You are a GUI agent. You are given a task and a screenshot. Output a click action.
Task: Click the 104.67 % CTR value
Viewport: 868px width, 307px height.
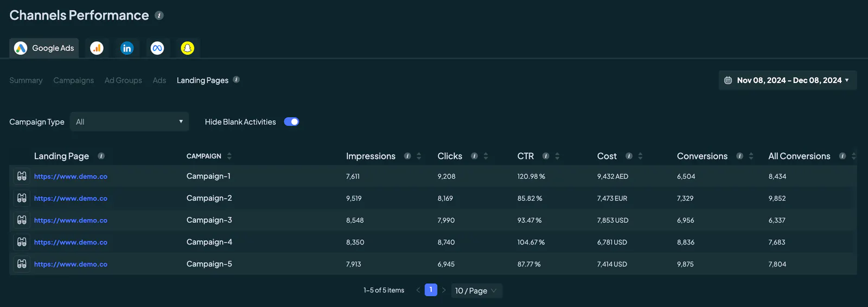pos(531,242)
